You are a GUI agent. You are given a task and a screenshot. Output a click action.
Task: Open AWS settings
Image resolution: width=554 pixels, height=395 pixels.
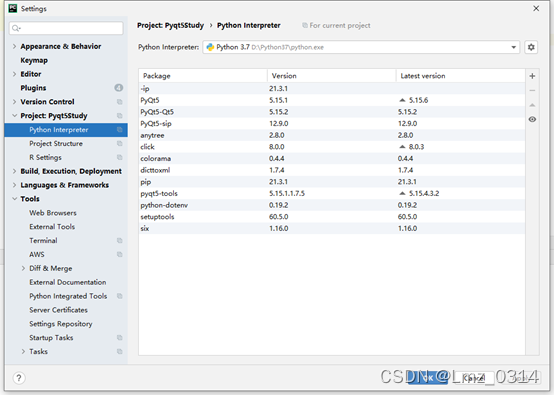37,254
